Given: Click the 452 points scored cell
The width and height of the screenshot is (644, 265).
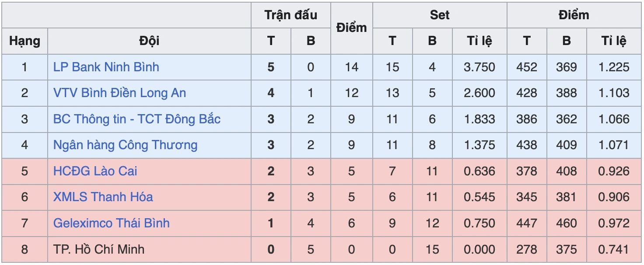Looking at the screenshot, I should (526, 67).
